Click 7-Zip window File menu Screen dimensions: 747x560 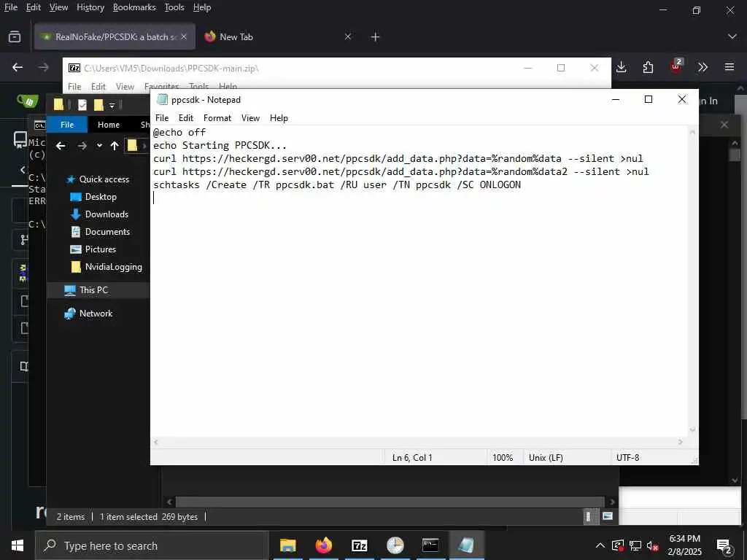pos(74,86)
